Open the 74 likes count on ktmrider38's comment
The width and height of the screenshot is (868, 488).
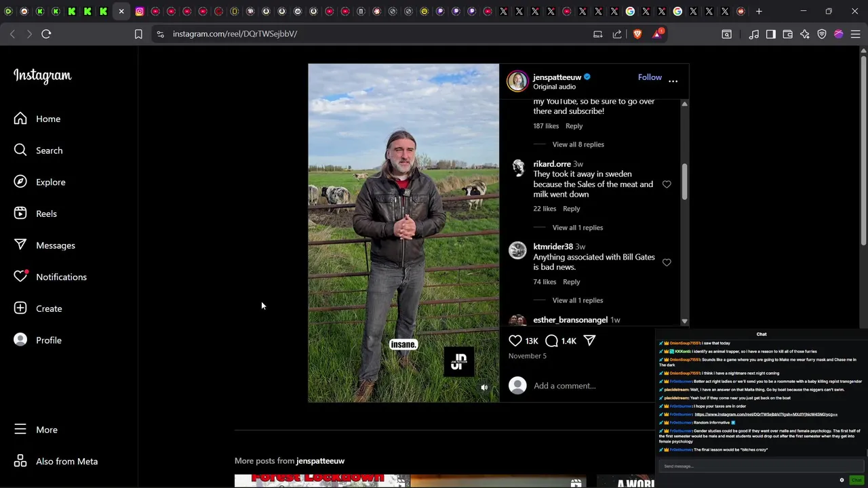coord(545,282)
